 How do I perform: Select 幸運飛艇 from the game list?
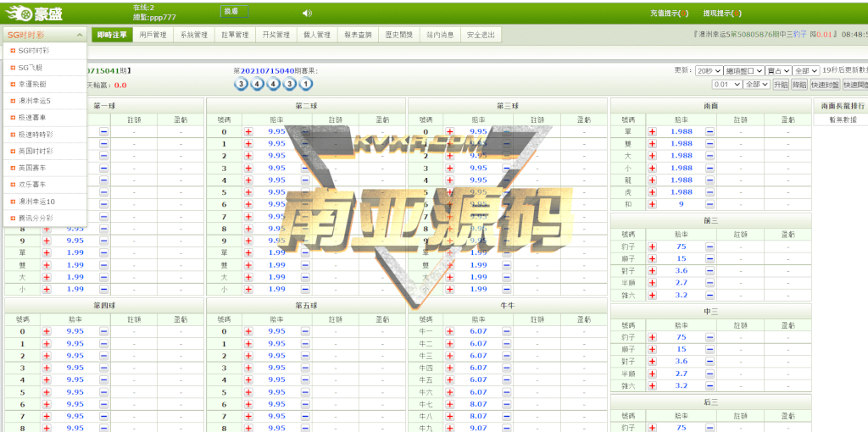pos(45,84)
